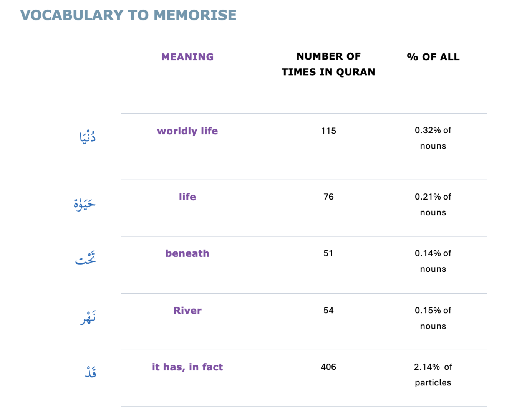
Task: Select the 'worldly life' meaning text
Action: coord(187,131)
